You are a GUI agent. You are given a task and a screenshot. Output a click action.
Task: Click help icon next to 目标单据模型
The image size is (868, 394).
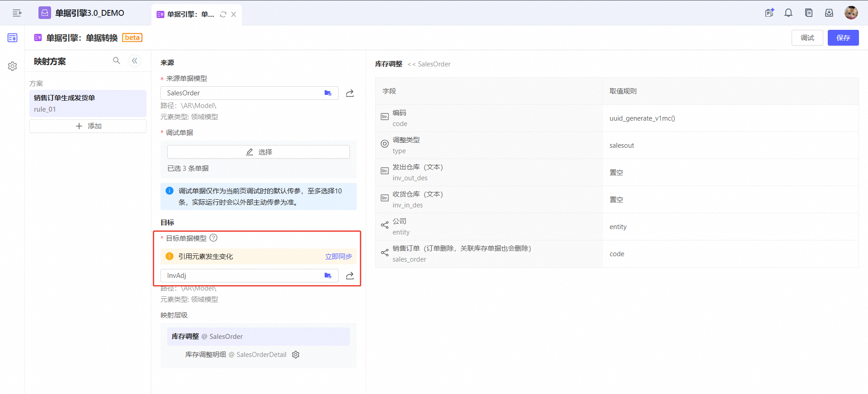pyautogui.click(x=213, y=238)
